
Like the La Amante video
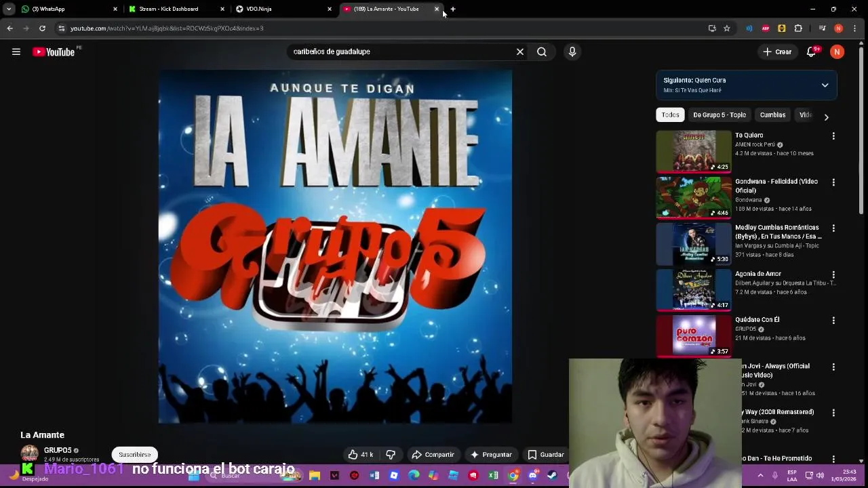point(361,455)
